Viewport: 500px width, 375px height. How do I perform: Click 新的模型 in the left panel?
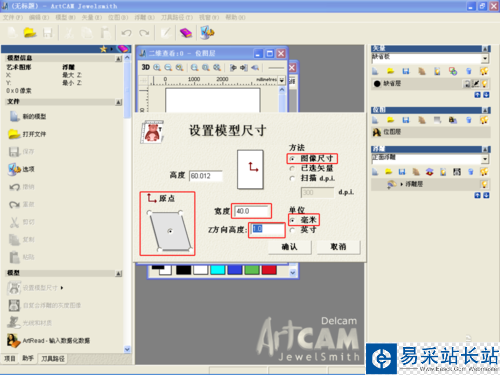pos(34,116)
